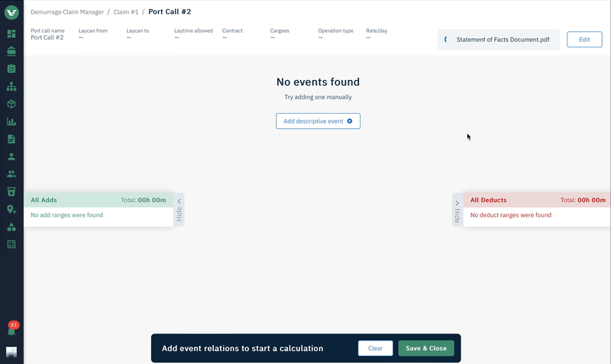The image size is (611, 364).
Task: Open the dashboard grid icon in sidebar
Action: (x=11, y=34)
